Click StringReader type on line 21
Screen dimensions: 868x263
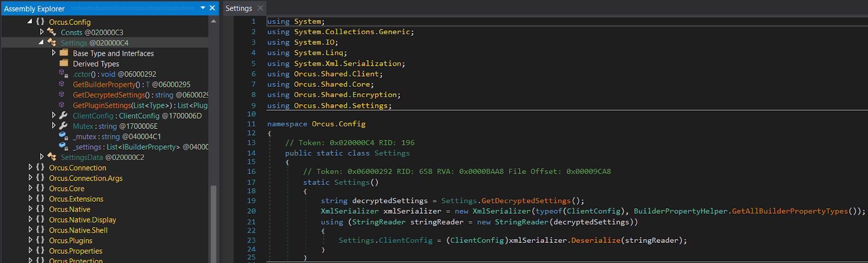tap(378, 222)
